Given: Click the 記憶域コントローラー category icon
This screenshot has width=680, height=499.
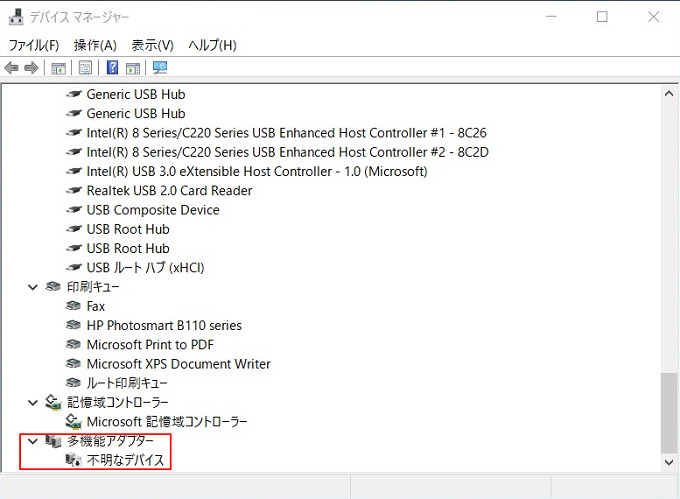Looking at the screenshot, I should [53, 402].
